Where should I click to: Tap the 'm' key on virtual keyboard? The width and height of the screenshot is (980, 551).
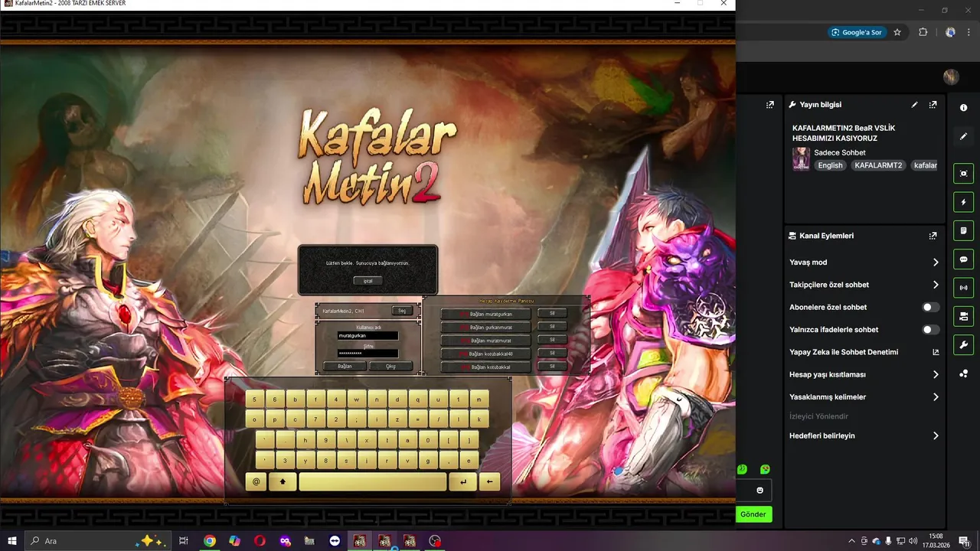[479, 399]
